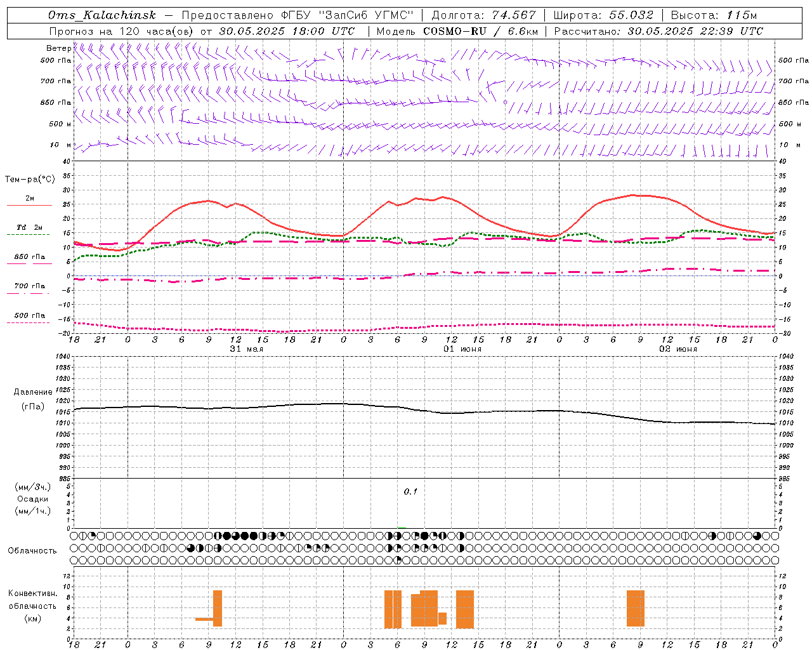Click the Тем-ра(°C) panel label
Viewport: 812px width, 650px height.
pyautogui.click(x=30, y=180)
